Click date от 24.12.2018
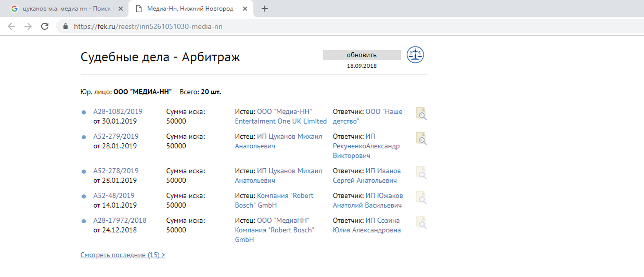Viewport: 644px width, 277px height. click(115, 230)
